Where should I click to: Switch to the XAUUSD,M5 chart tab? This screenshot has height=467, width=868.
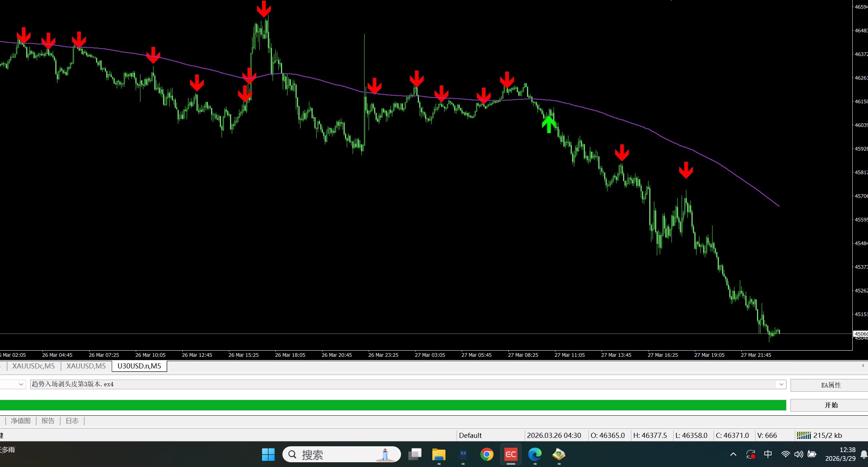point(86,366)
